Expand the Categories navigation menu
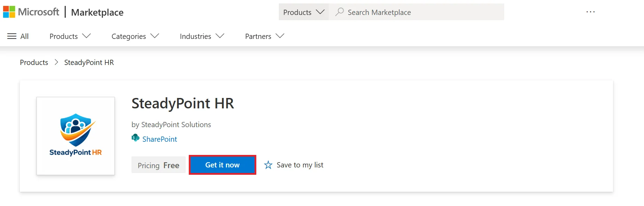 (135, 36)
